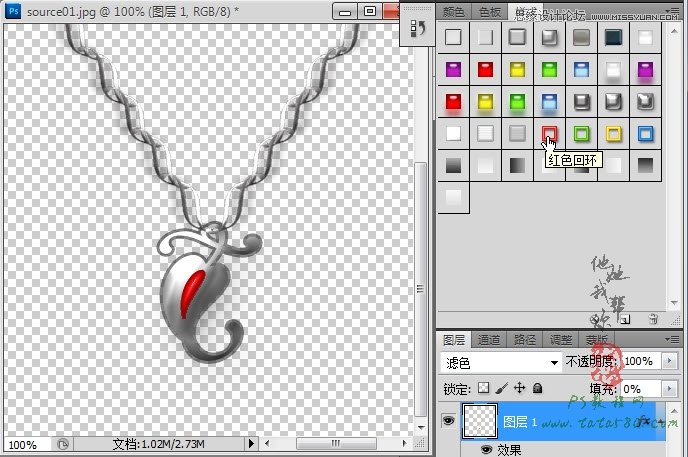Click the Layers list scroll up arrow

pyautogui.click(x=674, y=411)
